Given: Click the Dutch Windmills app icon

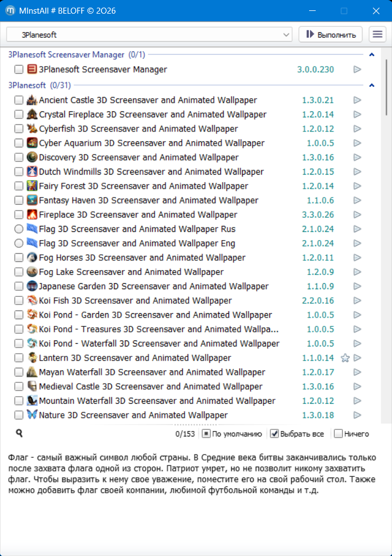Looking at the screenshot, I should tap(32, 172).
